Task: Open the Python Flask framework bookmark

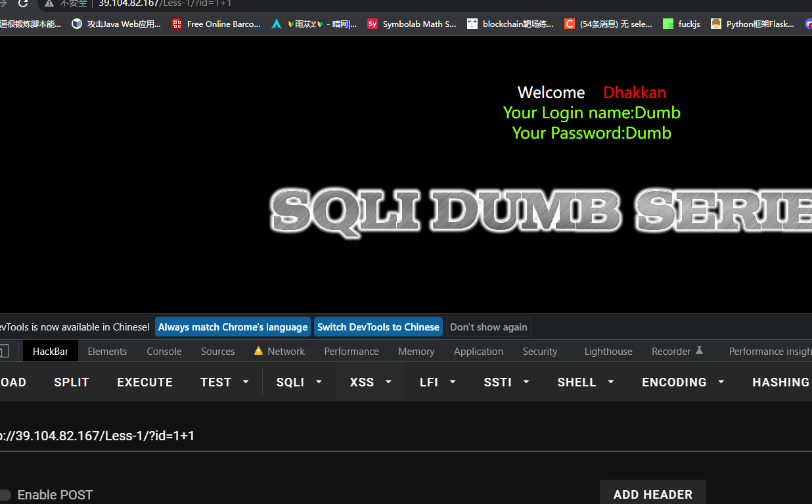Action: [x=753, y=24]
